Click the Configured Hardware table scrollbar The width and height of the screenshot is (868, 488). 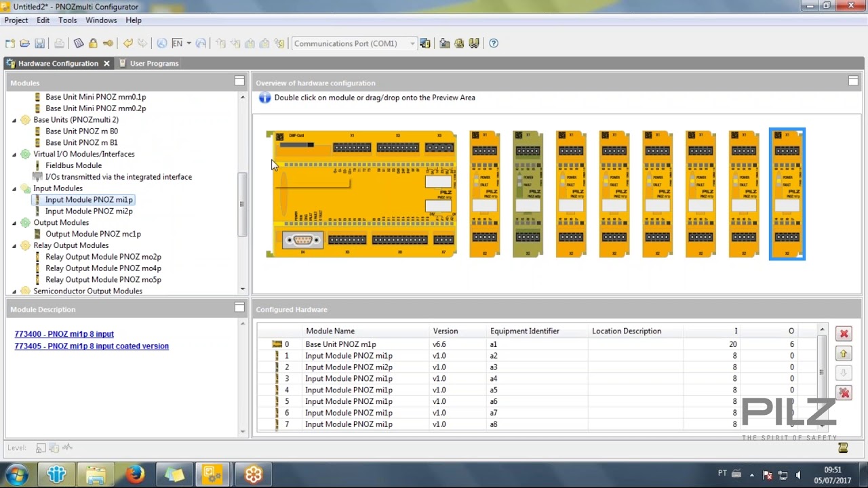coord(822,371)
